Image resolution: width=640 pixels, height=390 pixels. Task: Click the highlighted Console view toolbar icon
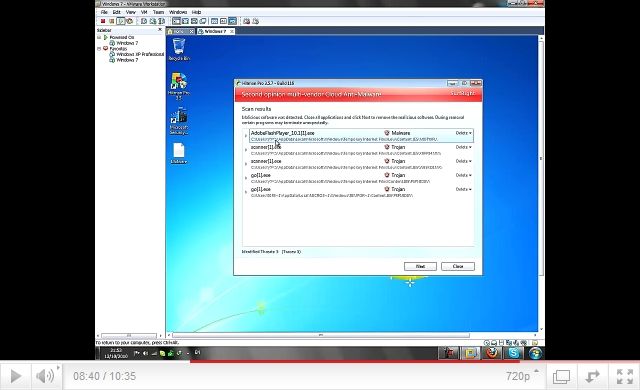tap(232, 21)
